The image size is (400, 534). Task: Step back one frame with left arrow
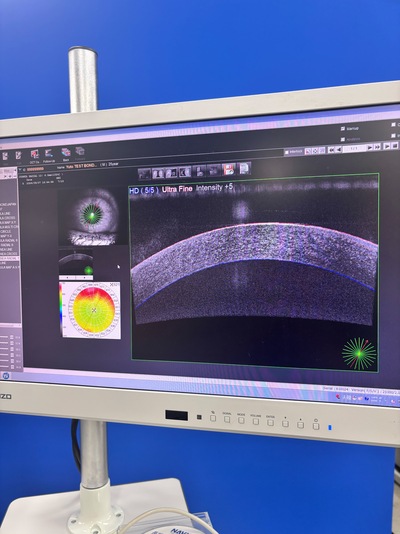tap(338, 150)
